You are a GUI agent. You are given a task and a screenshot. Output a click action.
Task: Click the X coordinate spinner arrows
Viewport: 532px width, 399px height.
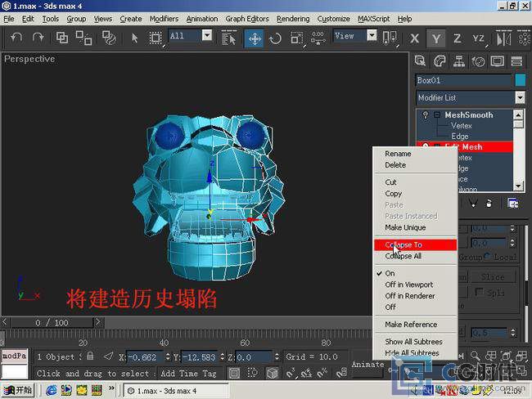[168, 356]
